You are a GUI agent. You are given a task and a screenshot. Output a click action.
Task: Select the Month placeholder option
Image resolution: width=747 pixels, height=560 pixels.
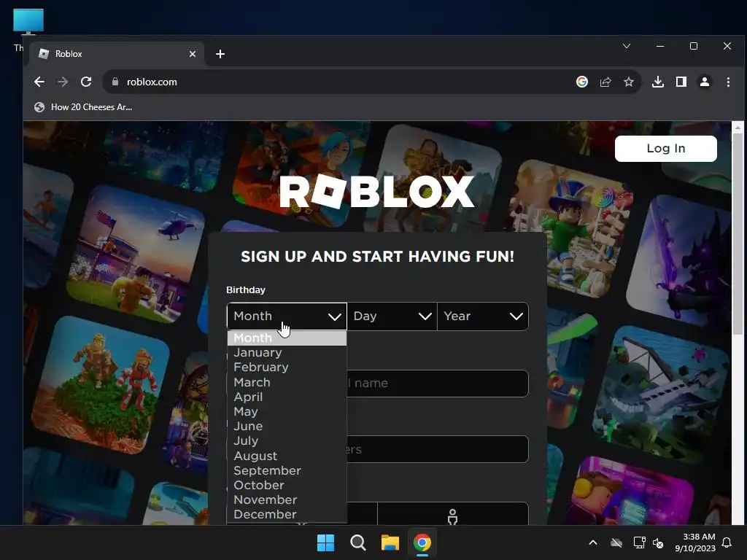[x=287, y=338]
